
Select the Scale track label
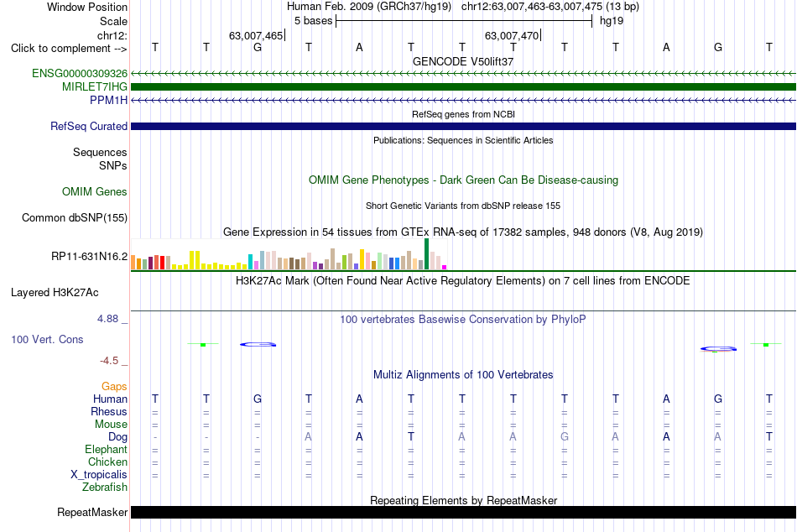tap(113, 21)
